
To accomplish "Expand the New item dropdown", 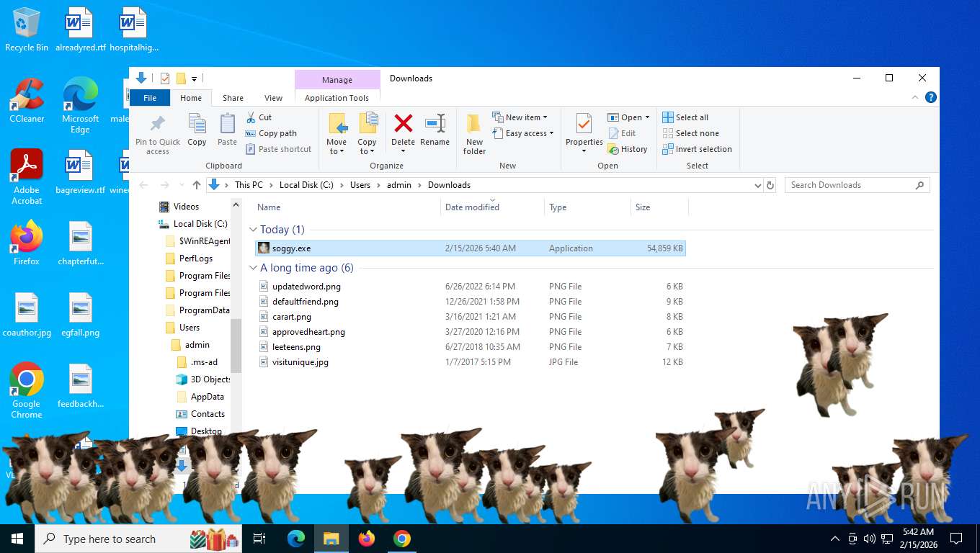I will click(545, 117).
